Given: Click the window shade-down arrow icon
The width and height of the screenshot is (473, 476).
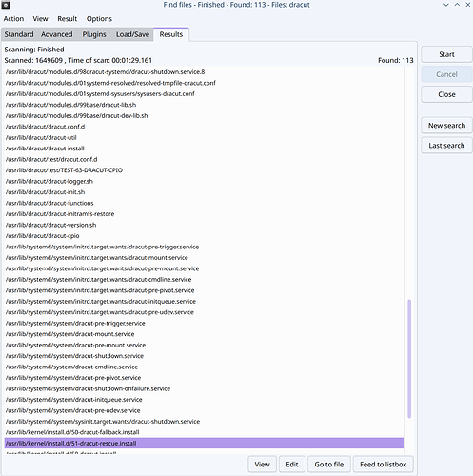Looking at the screenshot, I should click(446, 5).
